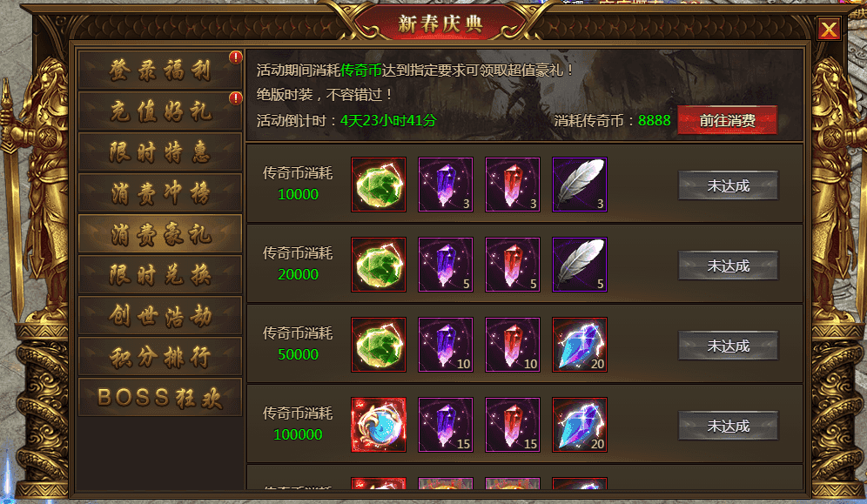Viewport: 867px width, 504px height.
Task: Switch to the 充值好礼 tab
Action: (160, 111)
